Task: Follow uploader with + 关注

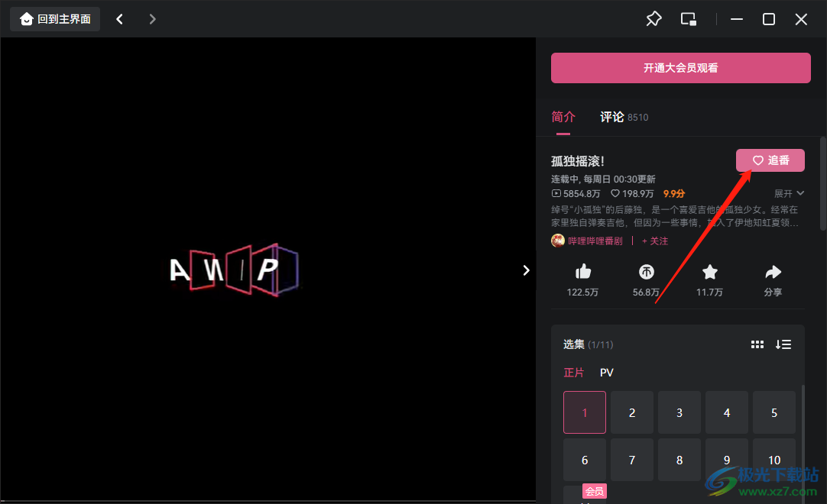Action: pyautogui.click(x=655, y=241)
